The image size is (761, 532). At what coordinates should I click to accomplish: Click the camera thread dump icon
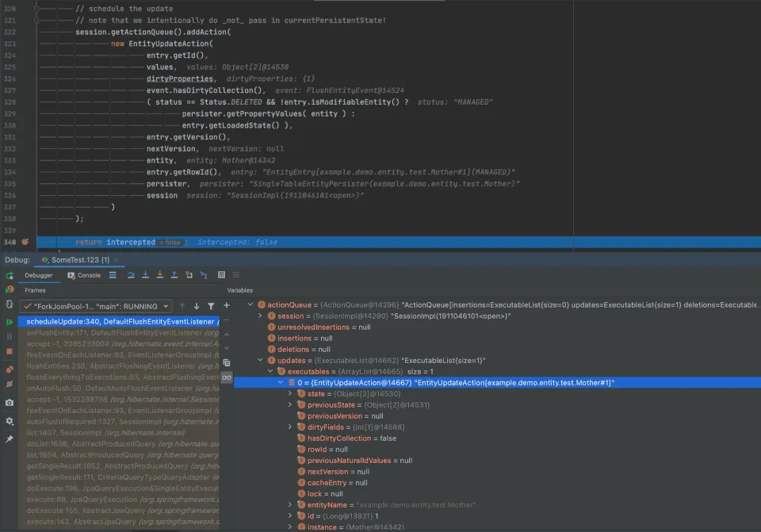(x=10, y=403)
